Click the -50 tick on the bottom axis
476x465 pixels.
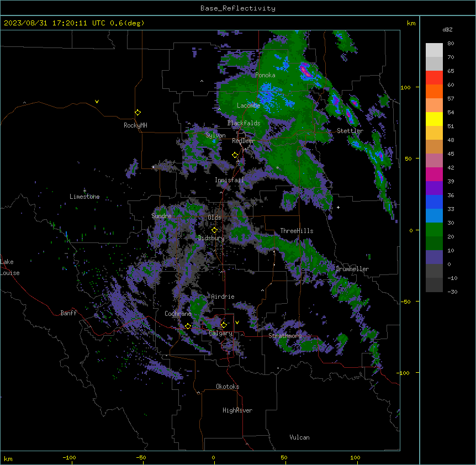pos(141,457)
